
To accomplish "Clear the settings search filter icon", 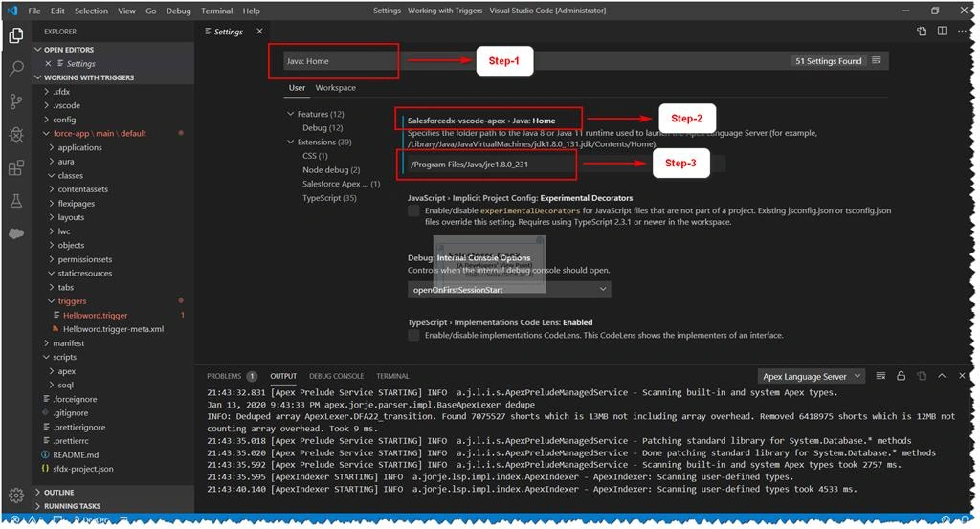I will tap(877, 60).
